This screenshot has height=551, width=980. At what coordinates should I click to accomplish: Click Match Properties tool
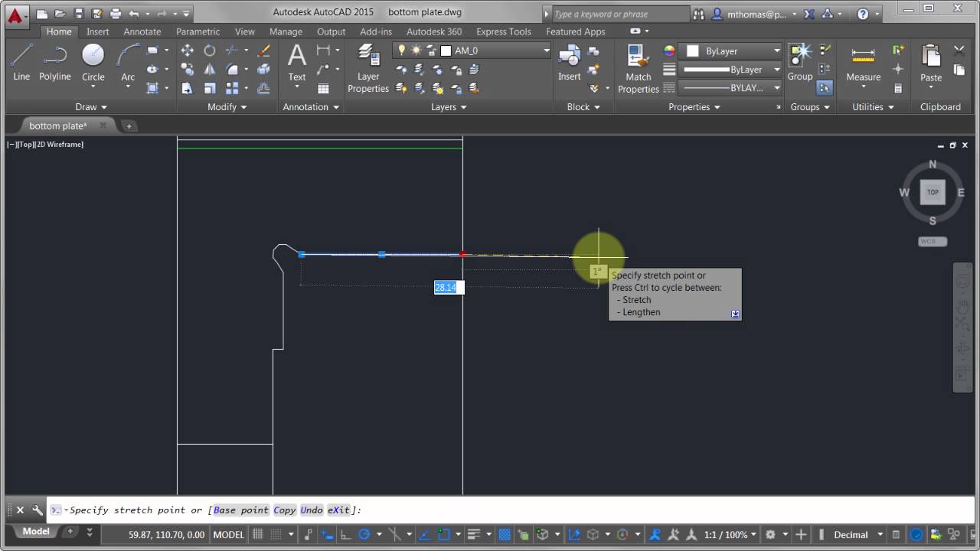pyautogui.click(x=638, y=68)
